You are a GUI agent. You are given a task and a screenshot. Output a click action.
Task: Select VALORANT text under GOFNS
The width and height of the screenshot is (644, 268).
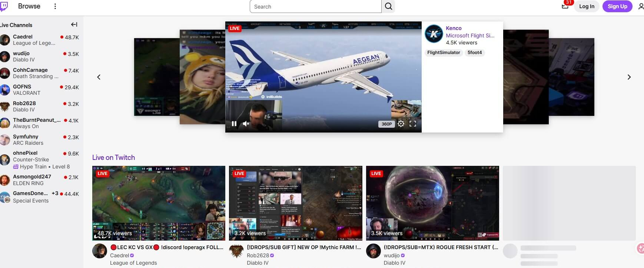[x=27, y=93]
